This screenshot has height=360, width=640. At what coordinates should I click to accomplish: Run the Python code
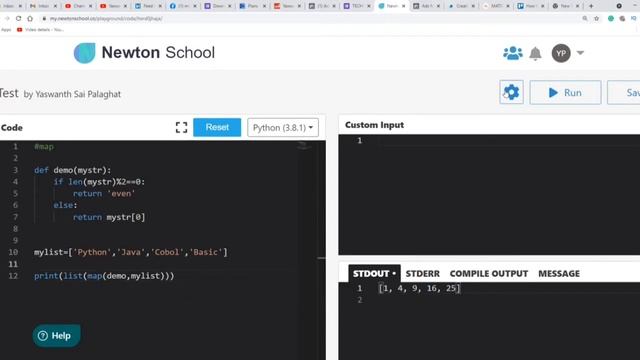565,93
